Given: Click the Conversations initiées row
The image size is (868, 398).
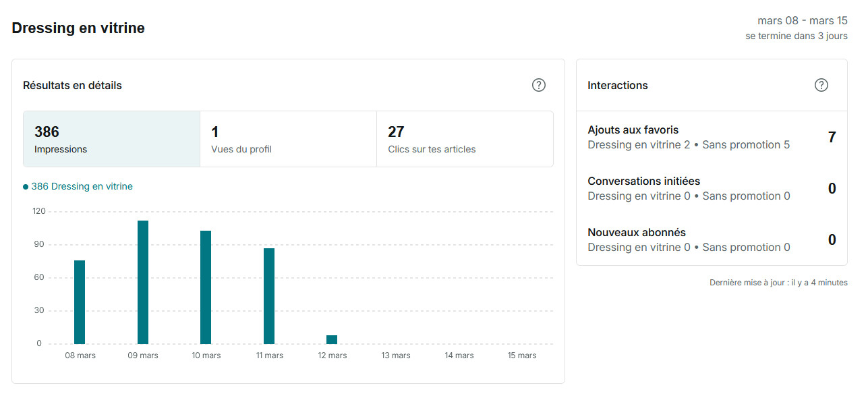Looking at the screenshot, I should (711, 188).
